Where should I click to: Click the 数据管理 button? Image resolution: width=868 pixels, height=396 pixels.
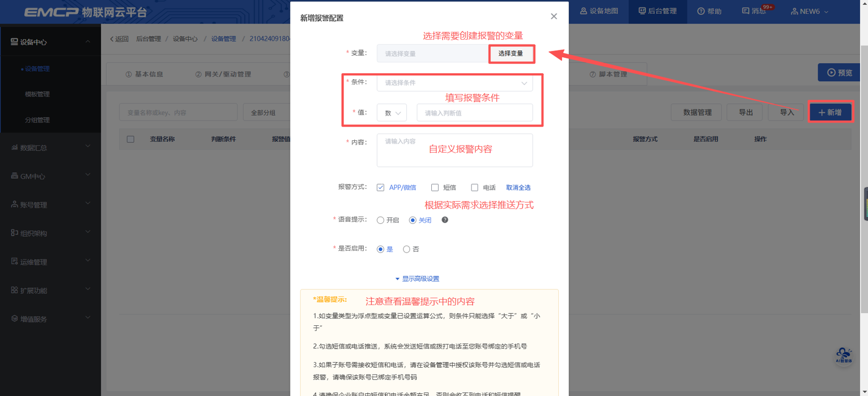(x=697, y=112)
